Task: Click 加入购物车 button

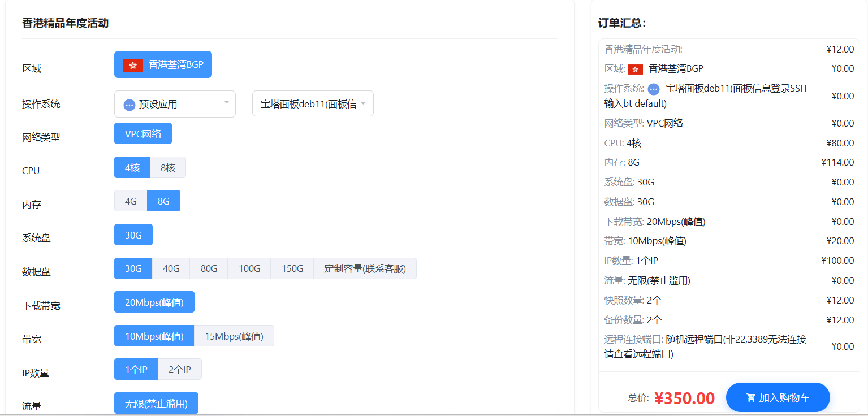Action: [778, 397]
